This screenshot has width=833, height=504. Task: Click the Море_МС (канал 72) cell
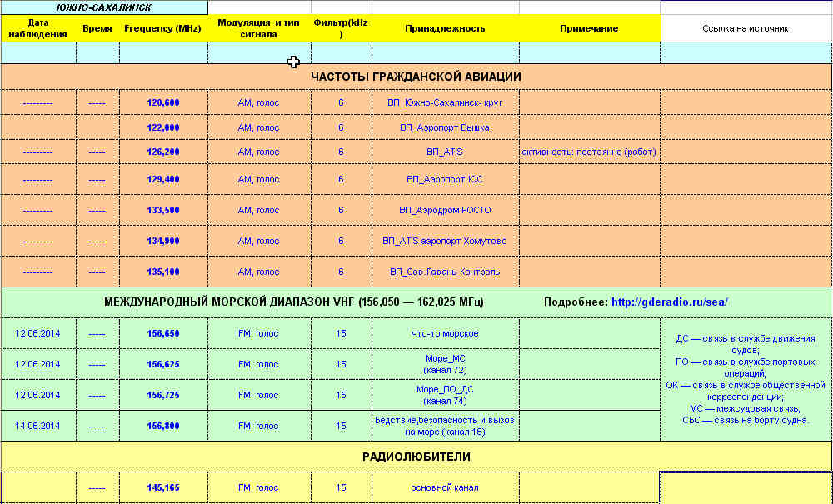point(445,364)
